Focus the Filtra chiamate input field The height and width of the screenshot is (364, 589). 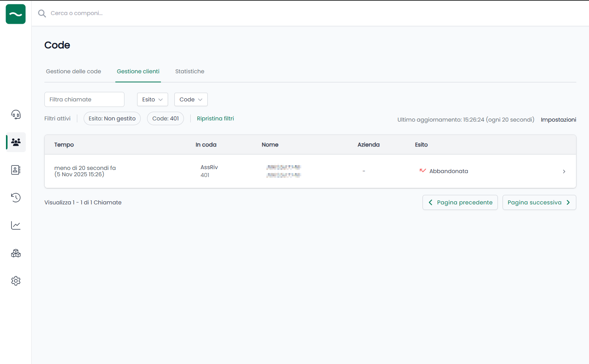point(84,99)
